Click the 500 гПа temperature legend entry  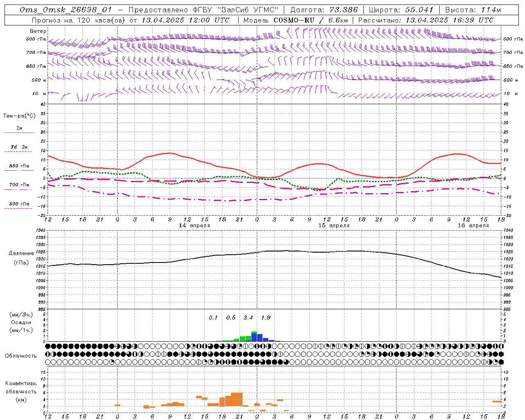click(19, 204)
